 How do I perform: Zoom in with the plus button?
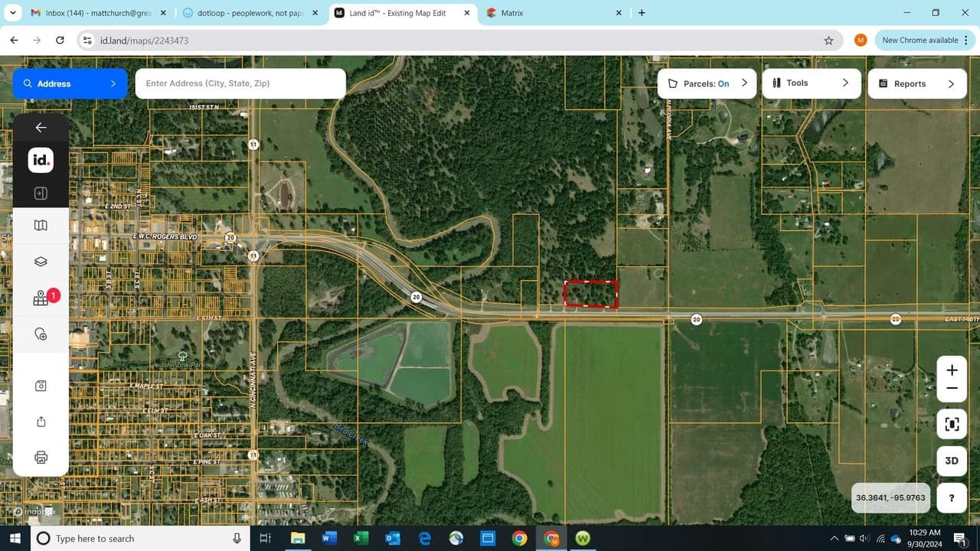point(952,370)
